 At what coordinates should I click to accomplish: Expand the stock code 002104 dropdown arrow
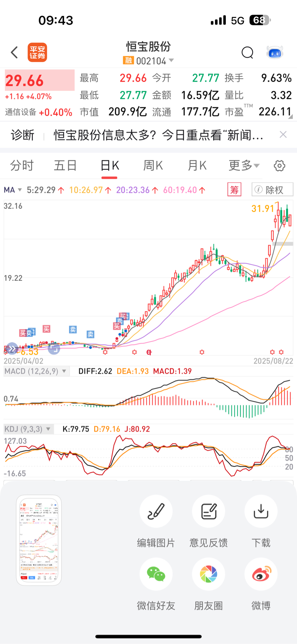tap(171, 60)
